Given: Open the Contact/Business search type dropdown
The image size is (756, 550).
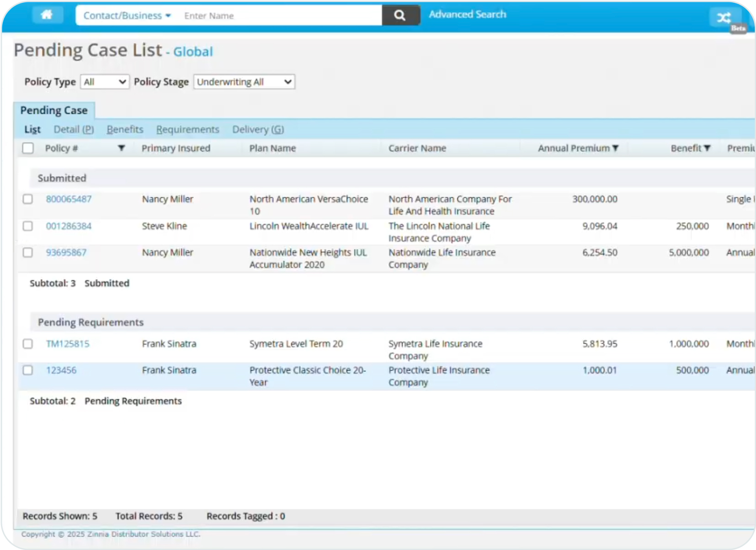Looking at the screenshot, I should coord(127,16).
